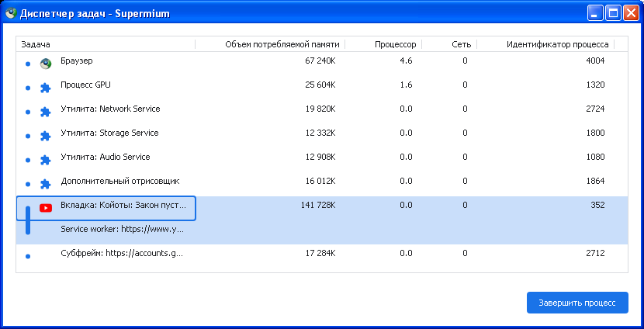Click memory value 12 332K
Viewport: 644px width, 329px height.
pyautogui.click(x=320, y=133)
